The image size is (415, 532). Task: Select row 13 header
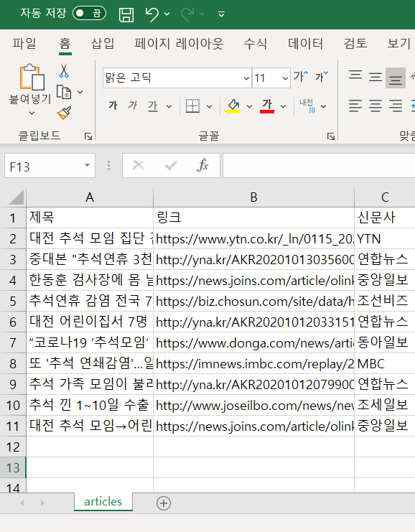(13, 468)
